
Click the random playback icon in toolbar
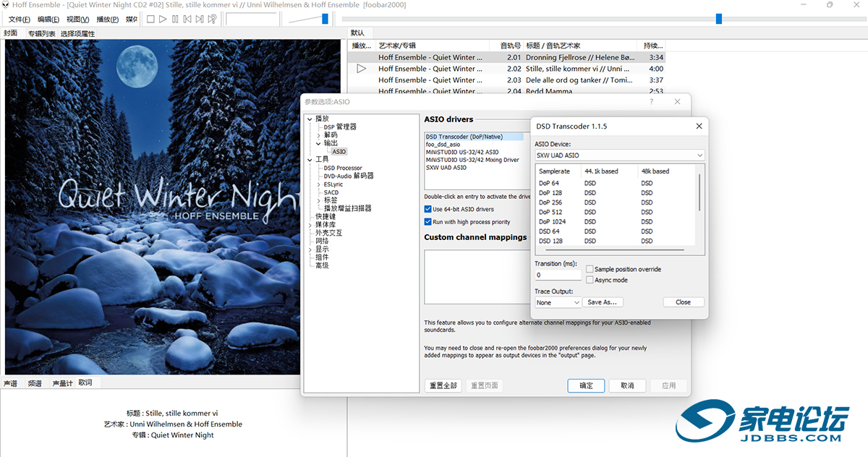tap(213, 19)
